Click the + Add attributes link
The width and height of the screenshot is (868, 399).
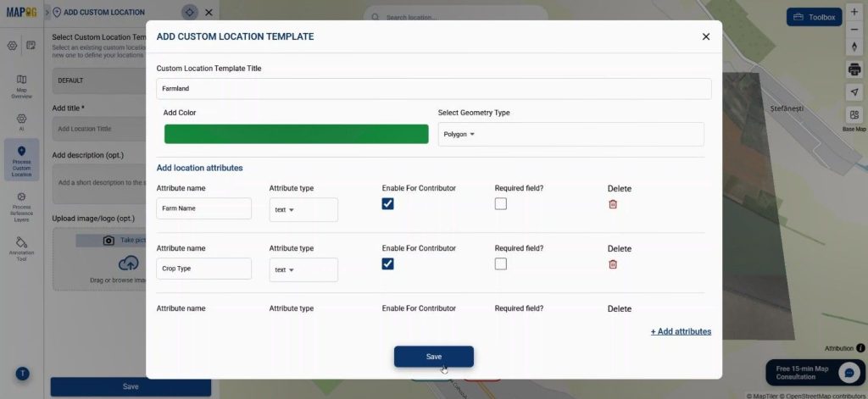[681, 331]
